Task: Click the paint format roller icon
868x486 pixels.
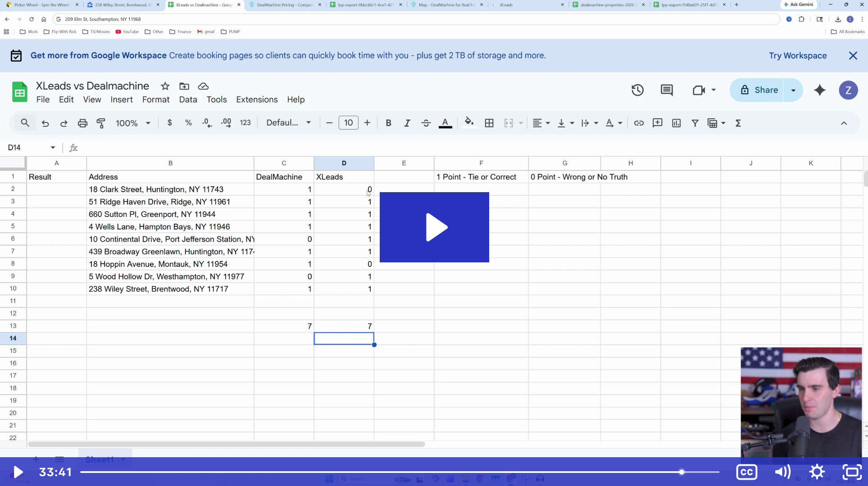Action: tap(101, 123)
